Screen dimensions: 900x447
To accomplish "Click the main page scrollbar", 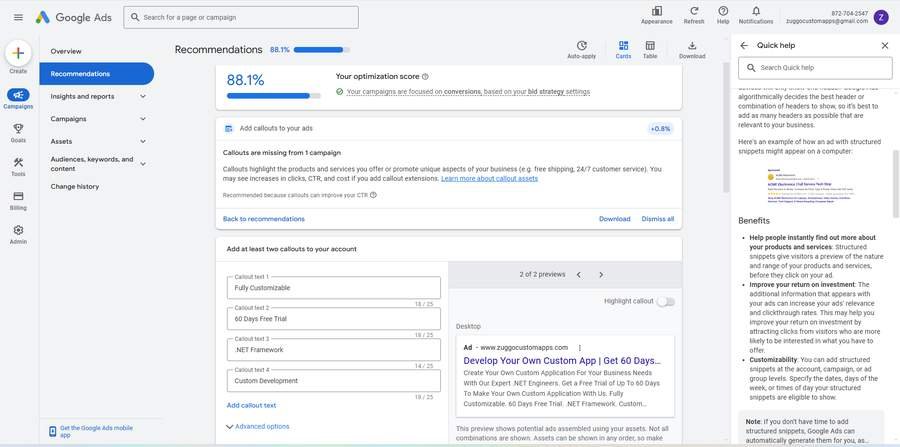I will point(726,128).
